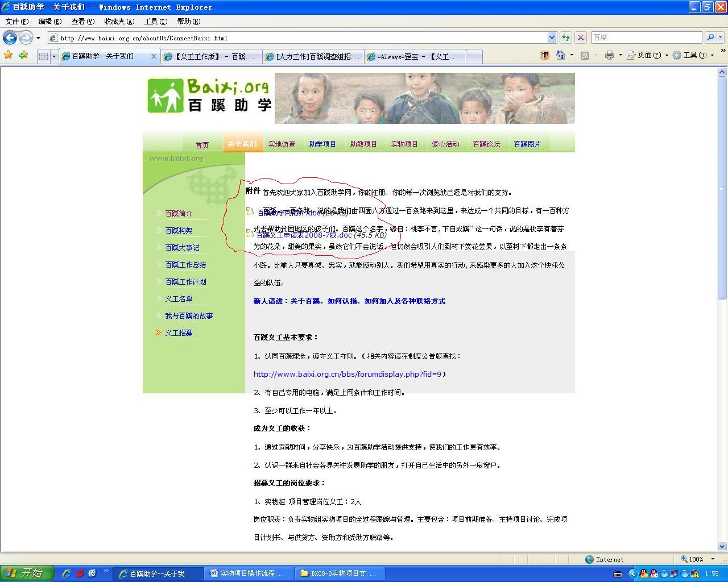Screen dimensions: 728x582
Task: Click the Back navigation arrow button
Action: coord(10,38)
